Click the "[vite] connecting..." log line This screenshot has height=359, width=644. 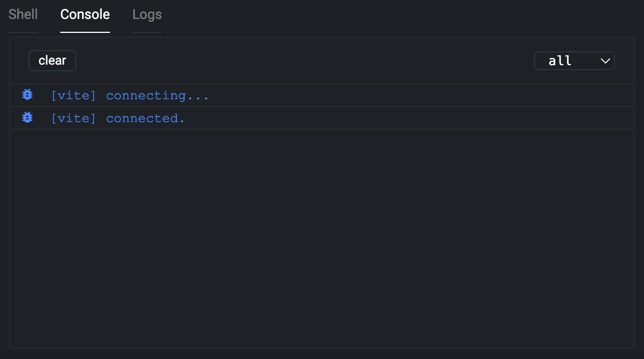[x=129, y=95]
